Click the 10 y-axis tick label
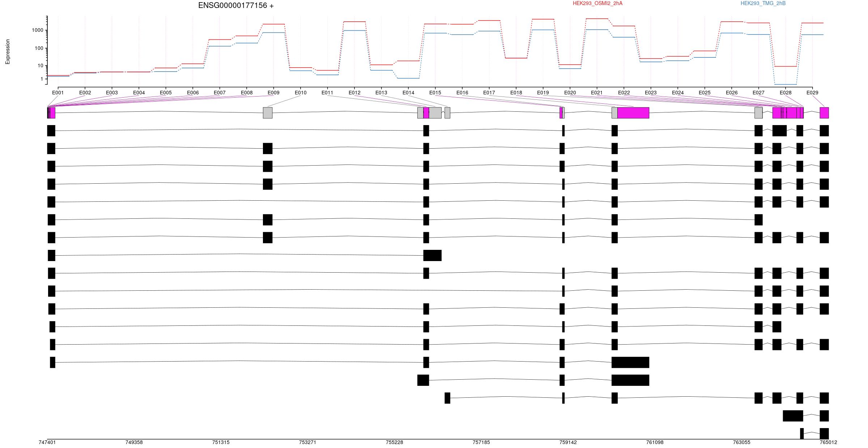 point(41,66)
